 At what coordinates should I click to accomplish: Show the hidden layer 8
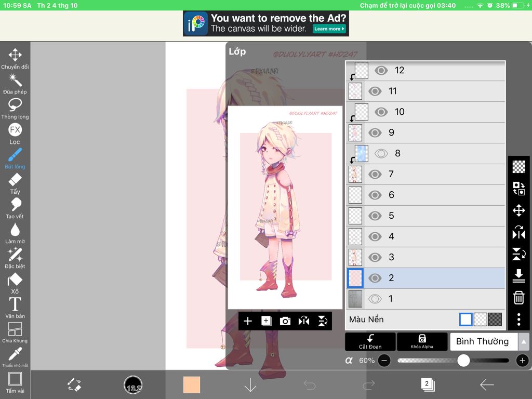click(x=382, y=153)
